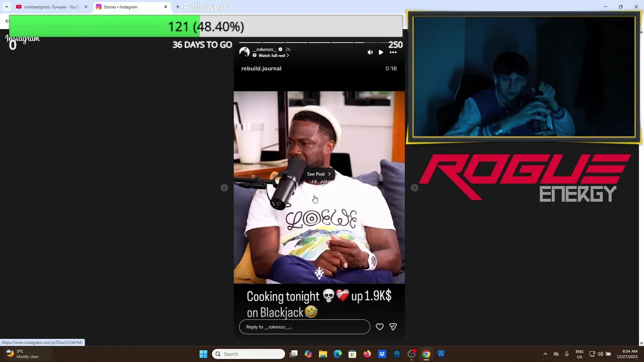Click the battery tray icon
The height and width of the screenshot is (362, 644).
pyautogui.click(x=608, y=354)
